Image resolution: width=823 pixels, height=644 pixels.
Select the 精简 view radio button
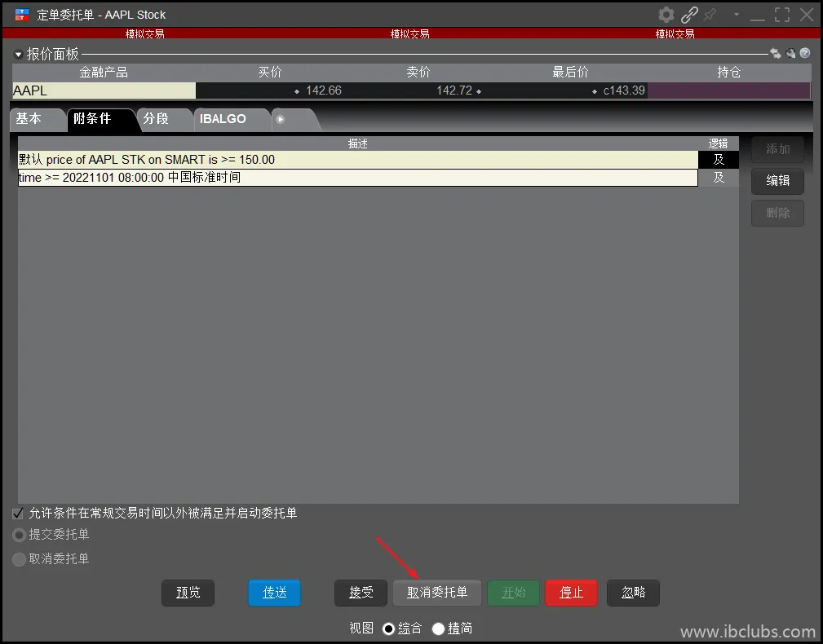click(x=439, y=629)
